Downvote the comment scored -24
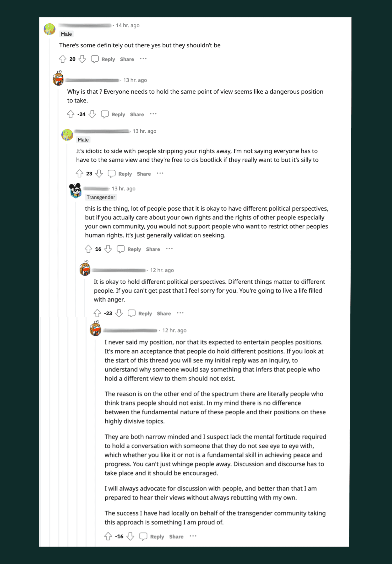 coord(92,114)
